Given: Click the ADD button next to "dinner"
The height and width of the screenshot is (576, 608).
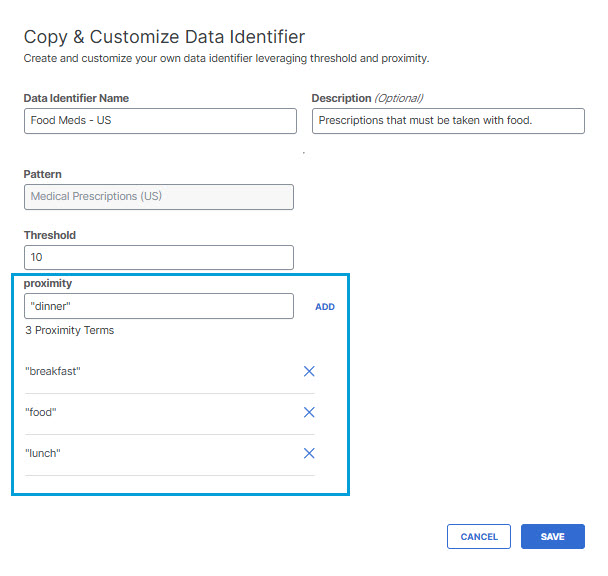Looking at the screenshot, I should pos(325,307).
